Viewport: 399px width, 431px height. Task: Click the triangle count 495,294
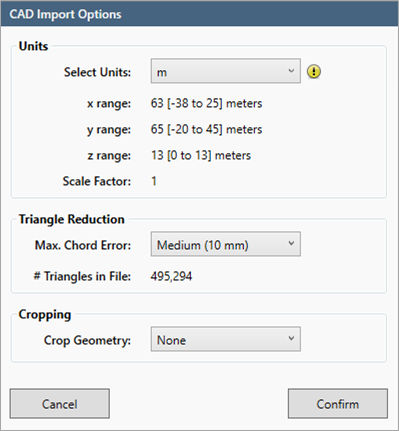(x=171, y=276)
